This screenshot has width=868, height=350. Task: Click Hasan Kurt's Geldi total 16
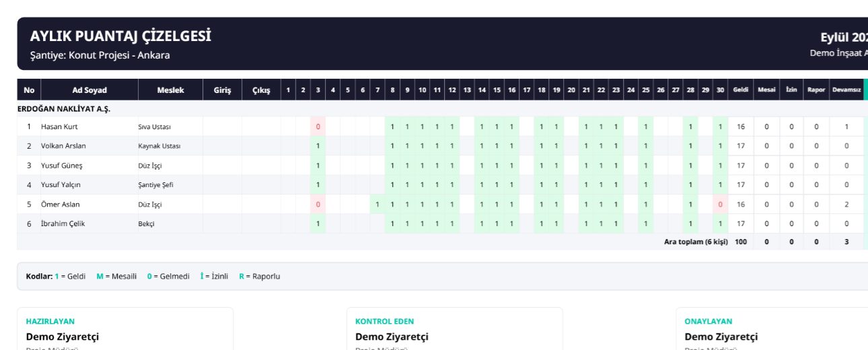(741, 127)
